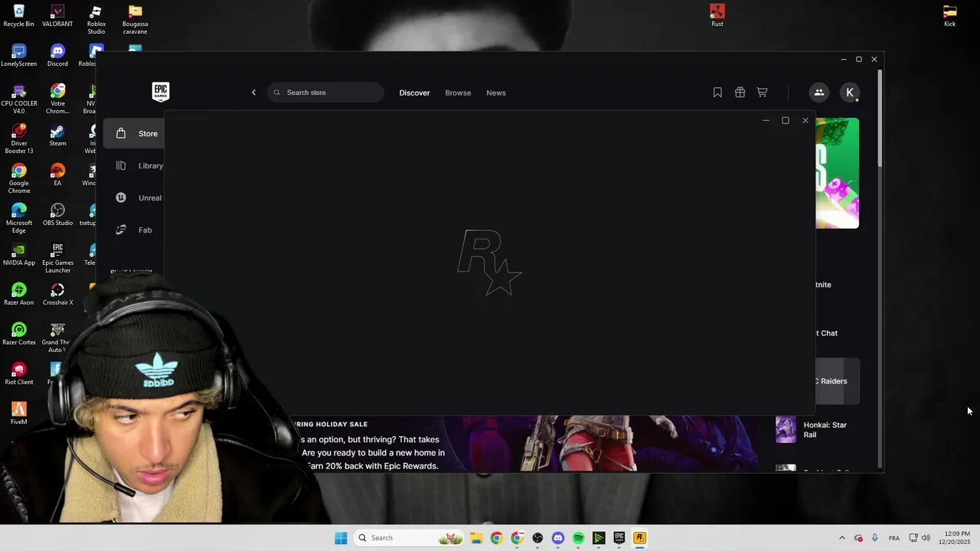The height and width of the screenshot is (551, 980).
Task: Open the green featured game artwork
Action: (x=837, y=173)
